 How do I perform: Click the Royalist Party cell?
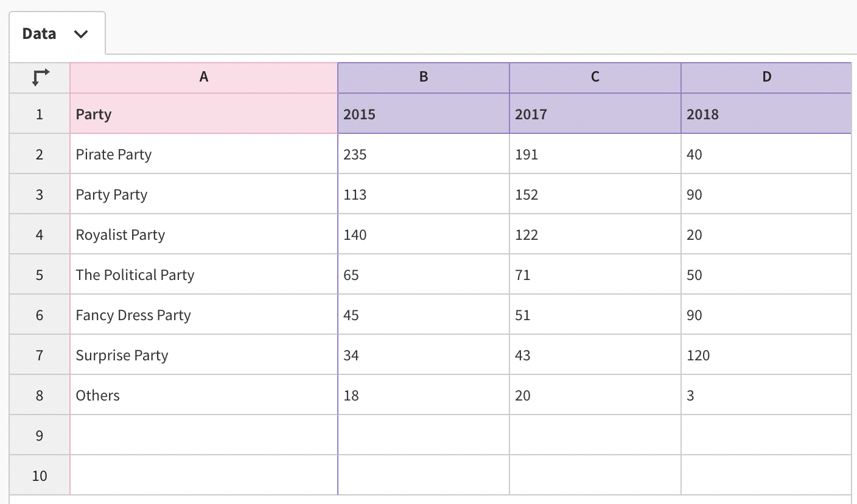[204, 234]
